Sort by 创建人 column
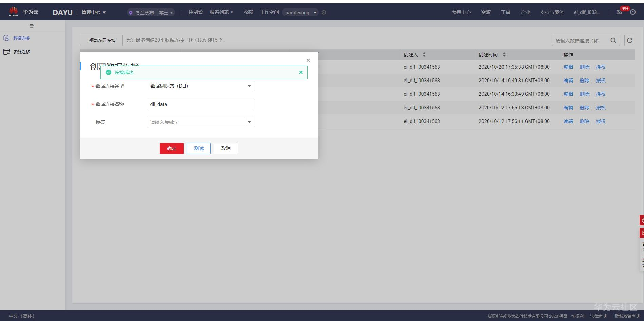 [424, 55]
